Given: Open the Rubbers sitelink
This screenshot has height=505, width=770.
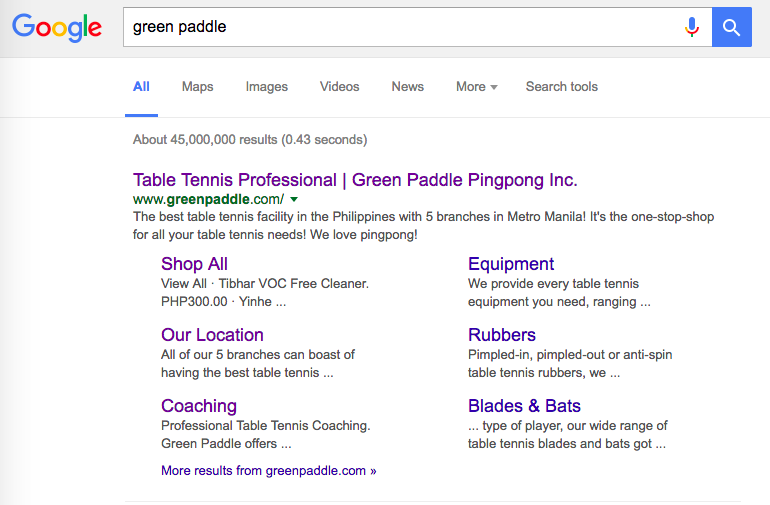Looking at the screenshot, I should coord(501,335).
